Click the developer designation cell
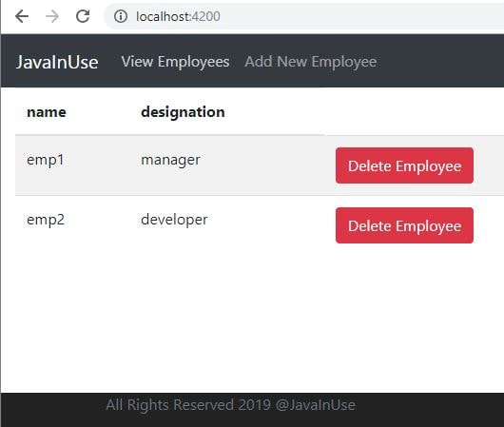 pyautogui.click(x=174, y=220)
